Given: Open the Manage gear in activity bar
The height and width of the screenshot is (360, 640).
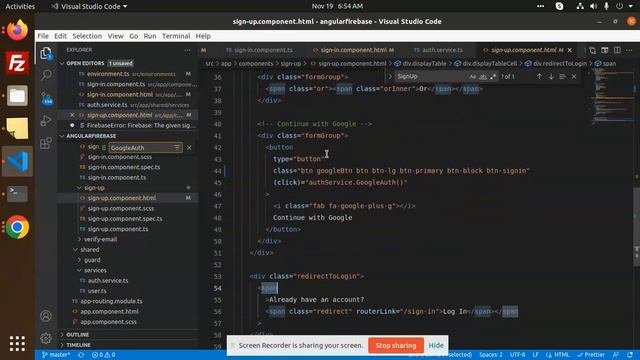Looking at the screenshot, I should [x=46, y=338].
